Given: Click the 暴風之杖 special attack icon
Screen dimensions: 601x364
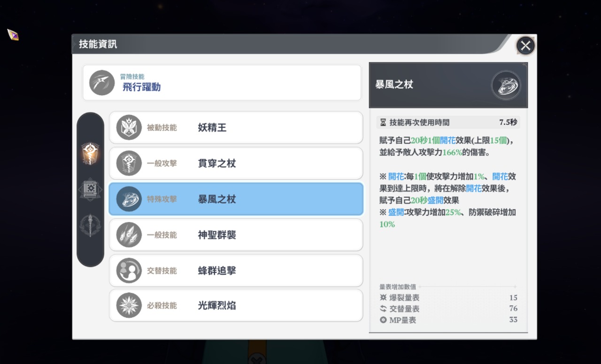Looking at the screenshot, I should [x=129, y=199].
